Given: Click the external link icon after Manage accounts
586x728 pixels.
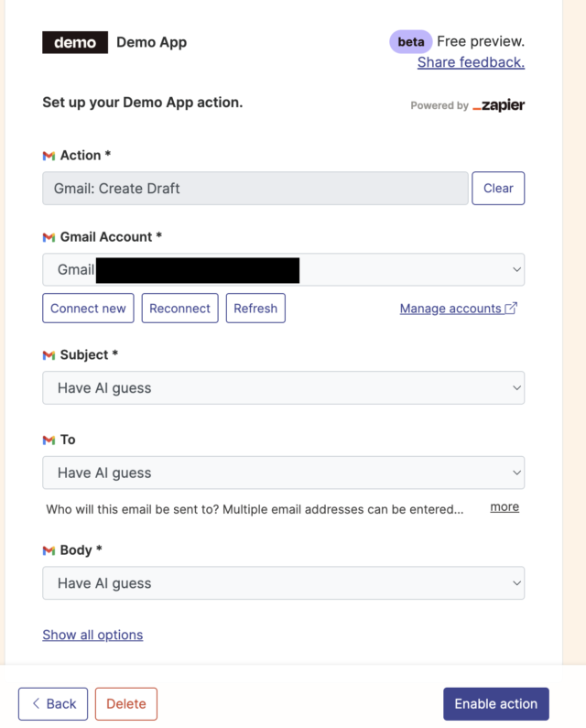Looking at the screenshot, I should pos(511,308).
